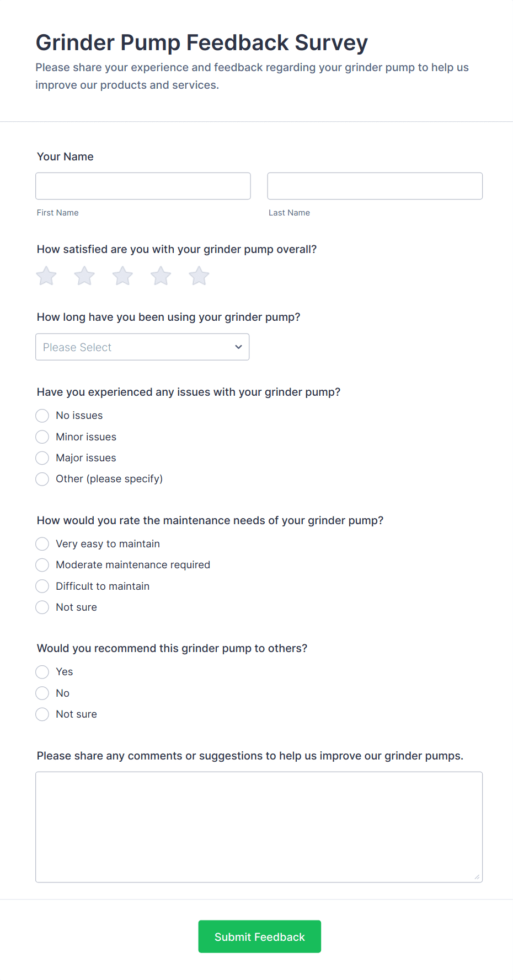Pick 'Other (please specify)' option
Image resolution: width=513 pixels, height=980 pixels.
pos(42,479)
